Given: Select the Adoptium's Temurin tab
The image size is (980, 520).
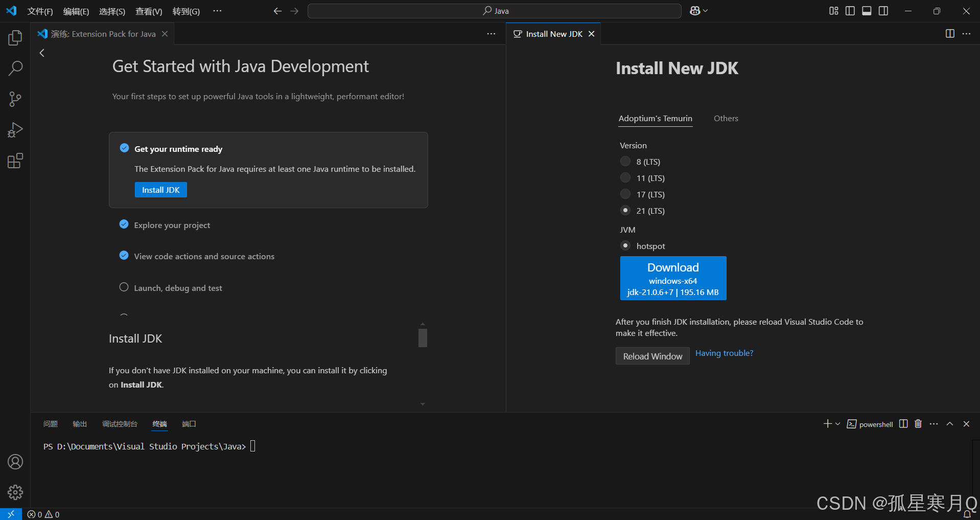Looking at the screenshot, I should 655,118.
